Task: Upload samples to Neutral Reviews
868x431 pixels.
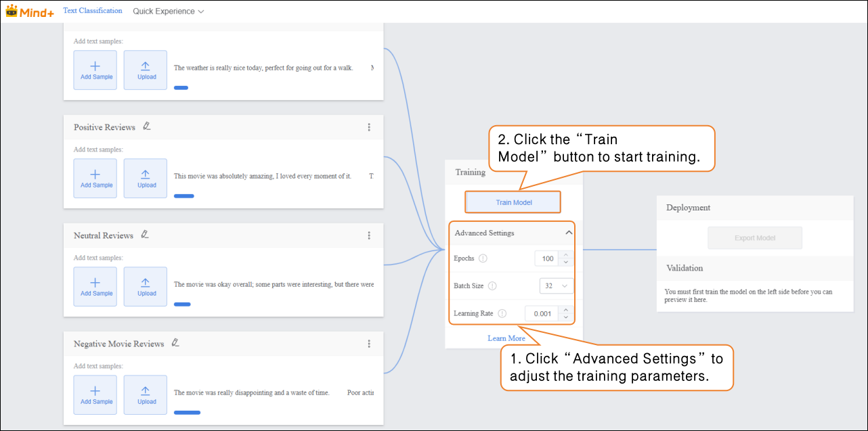Action: pos(146,287)
